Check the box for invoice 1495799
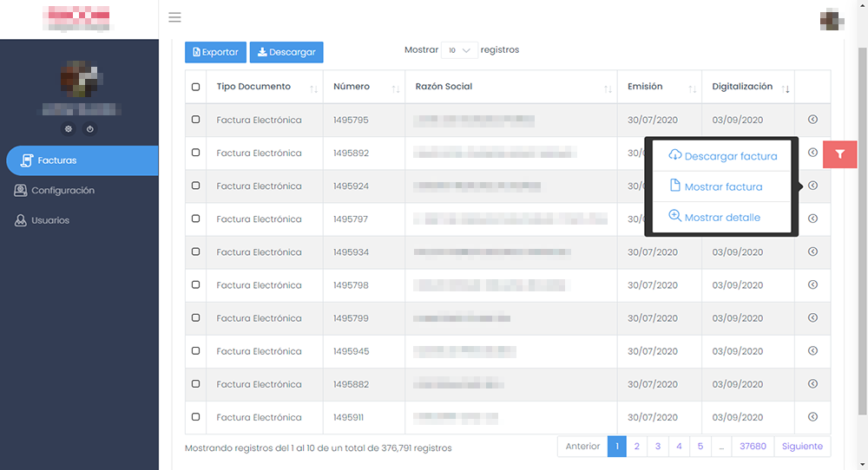 pyautogui.click(x=196, y=318)
